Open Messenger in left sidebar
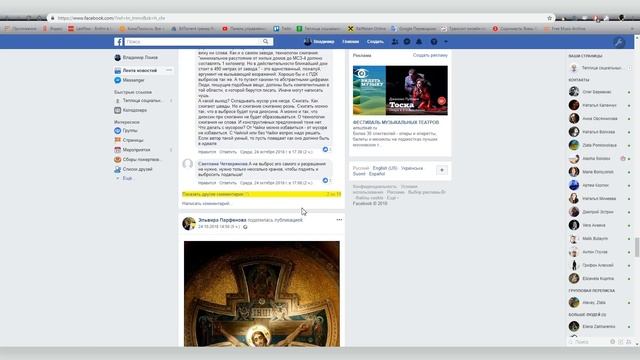This screenshot has width=640, height=360. pos(129,80)
